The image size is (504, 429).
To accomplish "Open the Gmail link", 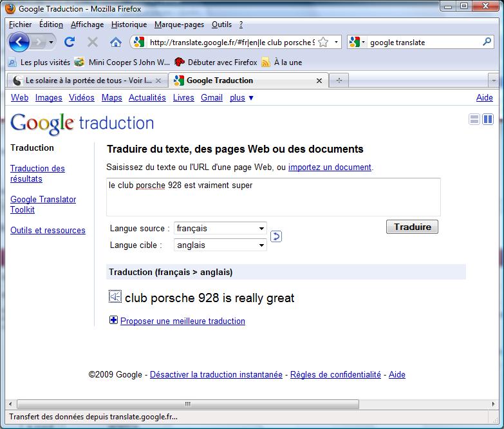I will [212, 97].
